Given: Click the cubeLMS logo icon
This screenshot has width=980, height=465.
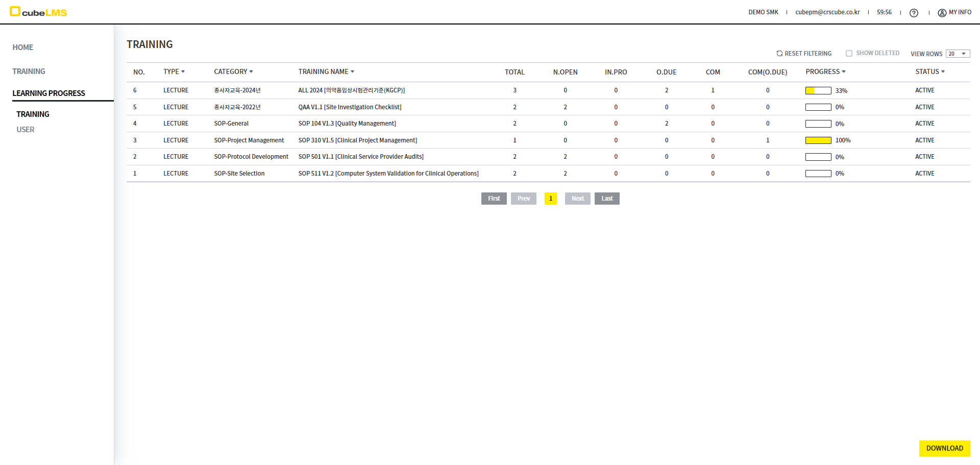Looking at the screenshot, I should [x=15, y=11].
